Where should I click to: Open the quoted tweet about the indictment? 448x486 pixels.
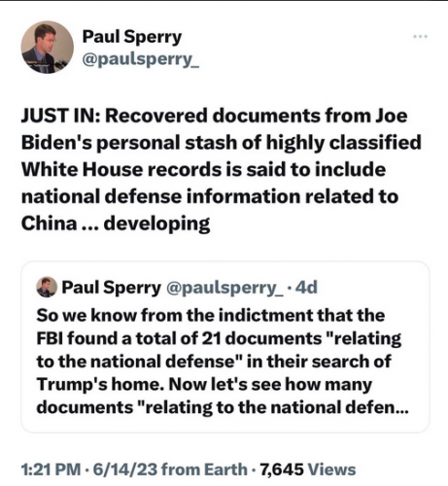[x=225, y=347]
